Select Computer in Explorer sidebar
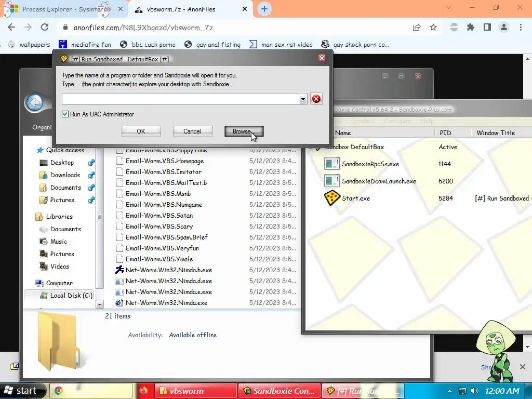The image size is (532, 399). pyautogui.click(x=54, y=283)
